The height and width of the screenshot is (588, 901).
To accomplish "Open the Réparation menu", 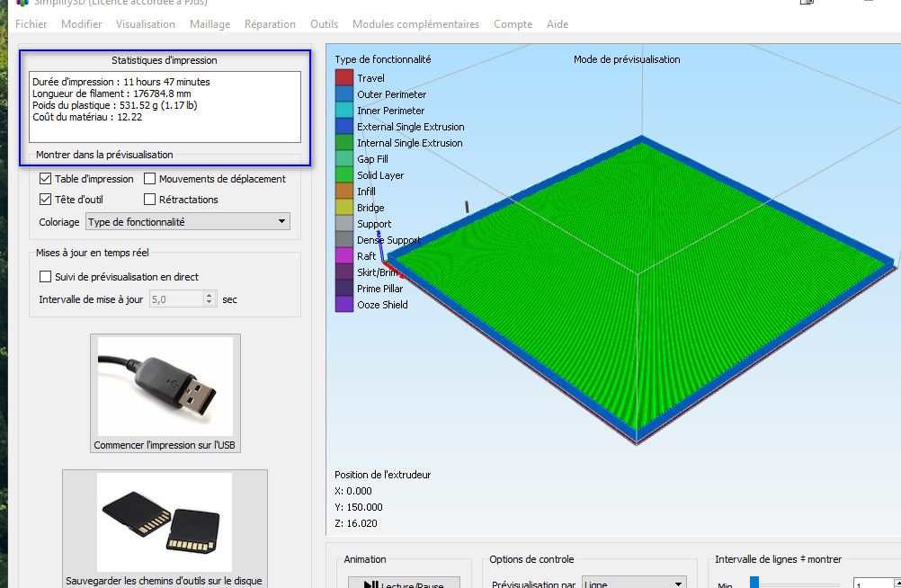I will coord(270,24).
